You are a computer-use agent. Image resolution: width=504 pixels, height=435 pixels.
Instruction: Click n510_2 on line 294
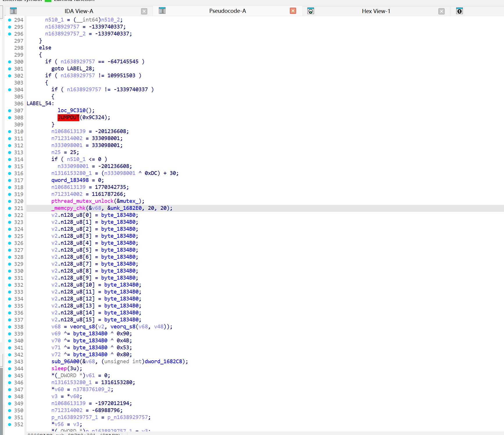(x=110, y=20)
